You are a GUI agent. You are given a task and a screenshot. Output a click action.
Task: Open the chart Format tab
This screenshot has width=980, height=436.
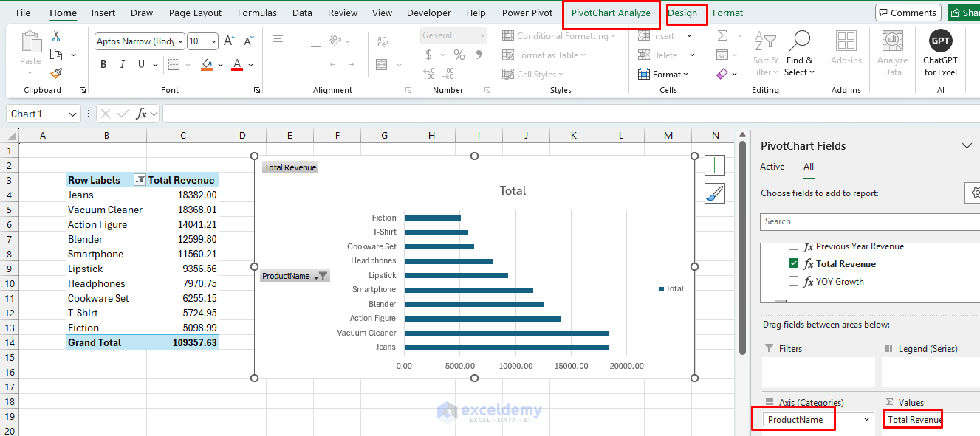point(727,13)
